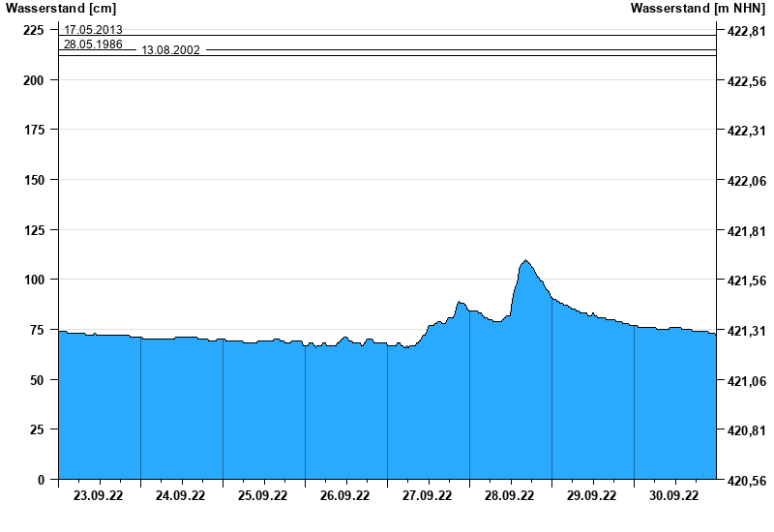Screen dimensions: 774x532
Task: Select the 23.09.22 date label
Action: [100, 496]
